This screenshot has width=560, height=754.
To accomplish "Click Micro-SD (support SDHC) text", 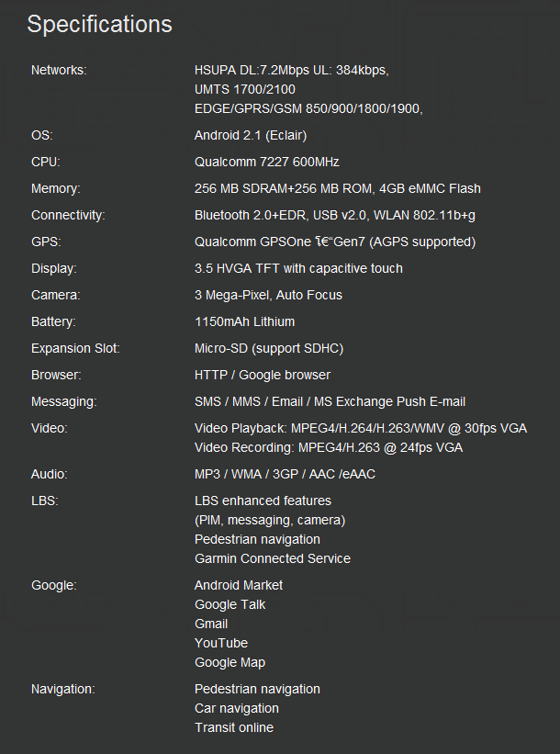I will [x=269, y=349].
